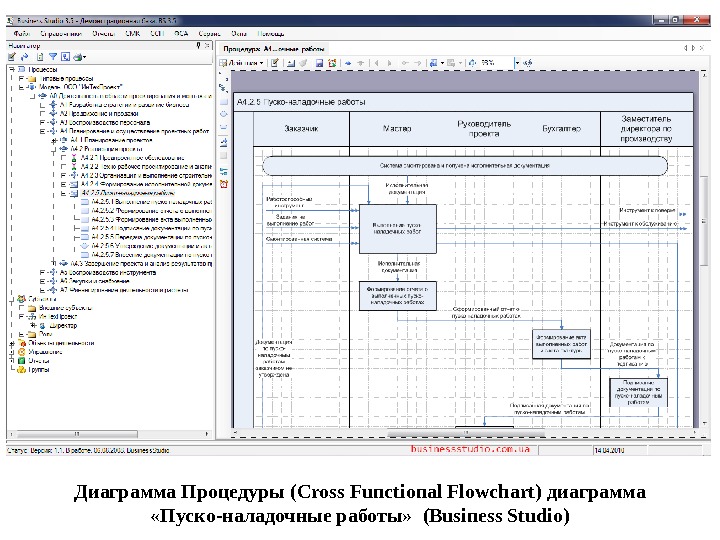720x540 pixels.
Task: Collapse the A4 Планирование node
Action: 42,131
